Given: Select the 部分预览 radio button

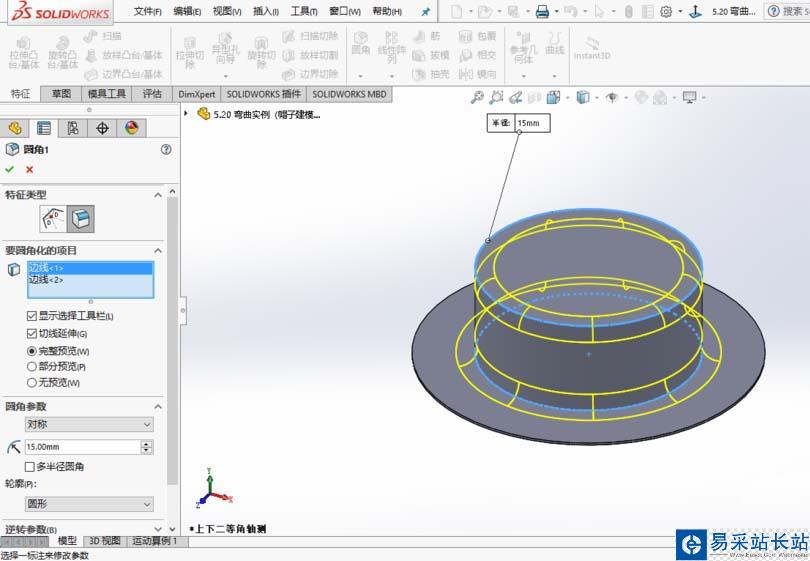Looking at the screenshot, I should (x=32, y=367).
